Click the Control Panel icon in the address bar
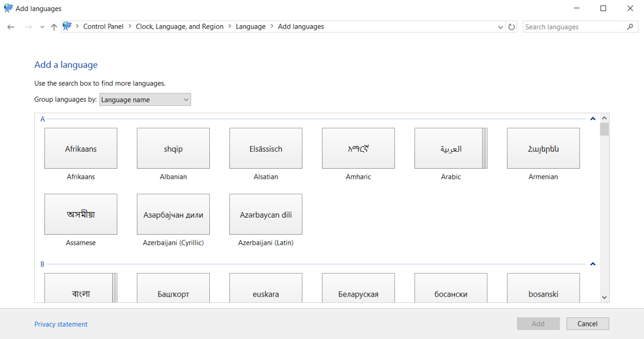The image size is (644, 339). point(67,27)
